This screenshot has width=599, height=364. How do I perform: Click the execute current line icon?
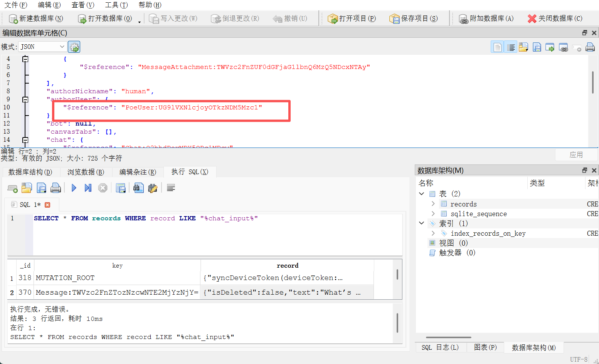point(88,188)
